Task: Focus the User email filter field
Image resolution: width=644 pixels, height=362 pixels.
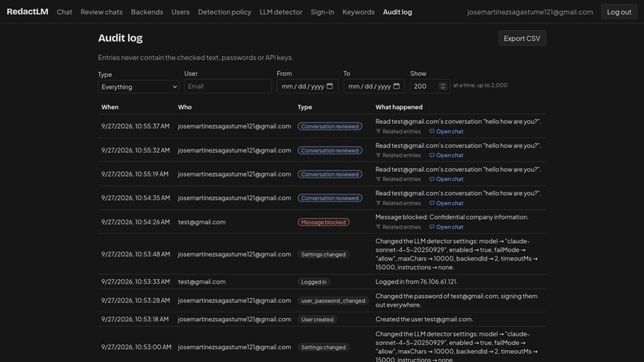Action: click(228, 86)
